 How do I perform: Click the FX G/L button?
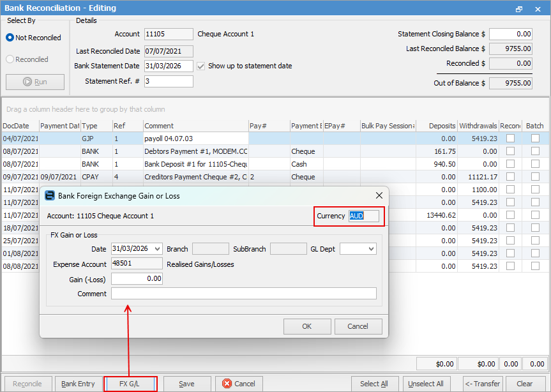pyautogui.click(x=130, y=384)
